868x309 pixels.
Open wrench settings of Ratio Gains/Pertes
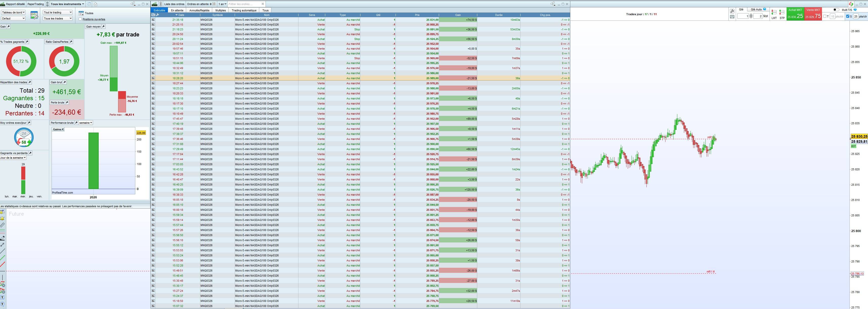point(71,42)
